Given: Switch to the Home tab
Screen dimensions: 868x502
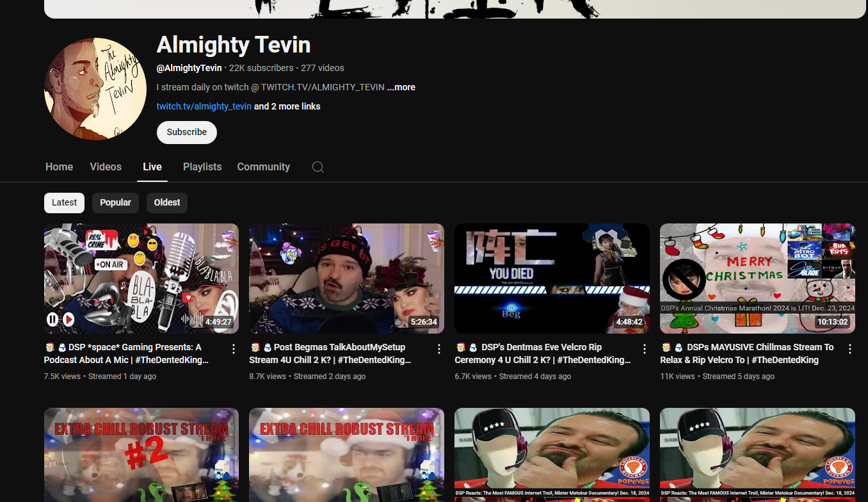Looking at the screenshot, I should [59, 166].
